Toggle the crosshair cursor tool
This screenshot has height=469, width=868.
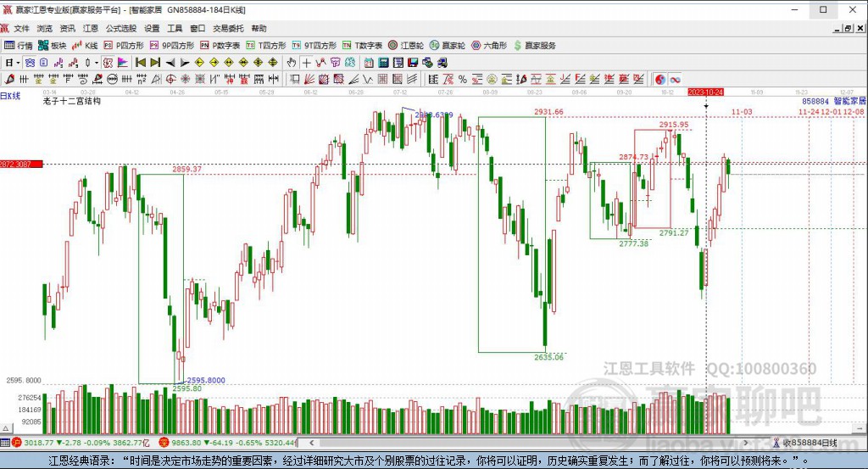[306, 63]
